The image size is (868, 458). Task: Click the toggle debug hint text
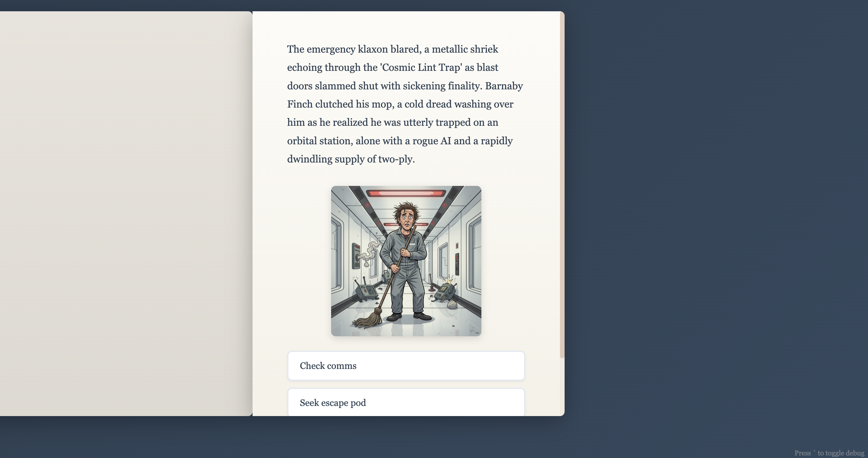pos(829,453)
